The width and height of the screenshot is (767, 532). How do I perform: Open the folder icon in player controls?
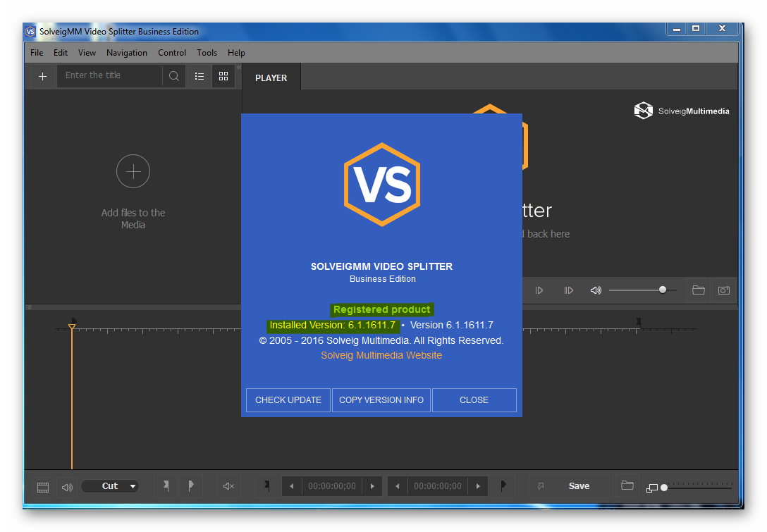tap(699, 290)
